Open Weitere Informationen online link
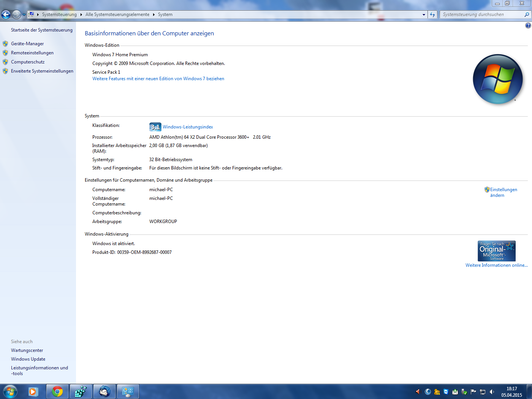Image resolution: width=532 pixels, height=399 pixels. [497, 265]
